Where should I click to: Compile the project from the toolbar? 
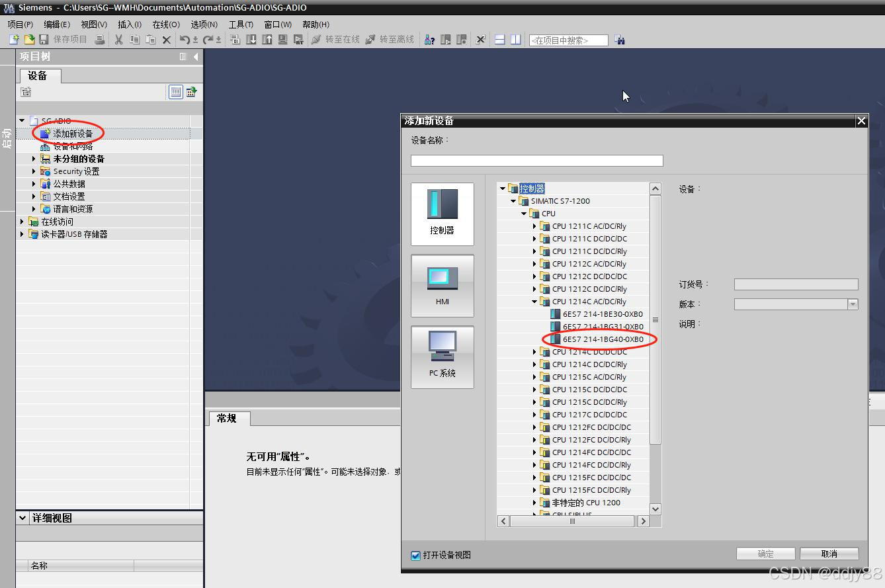click(x=235, y=40)
